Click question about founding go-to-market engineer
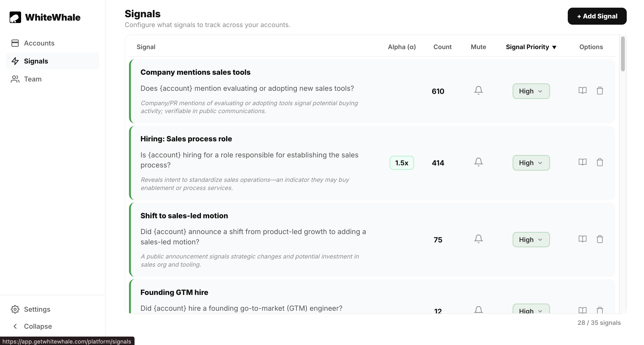The image size is (644, 345). (241, 308)
